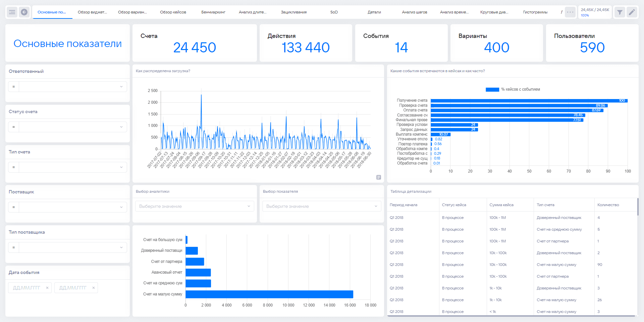Sort by the Количество column header
The height and width of the screenshot is (322, 644).
[608, 205]
